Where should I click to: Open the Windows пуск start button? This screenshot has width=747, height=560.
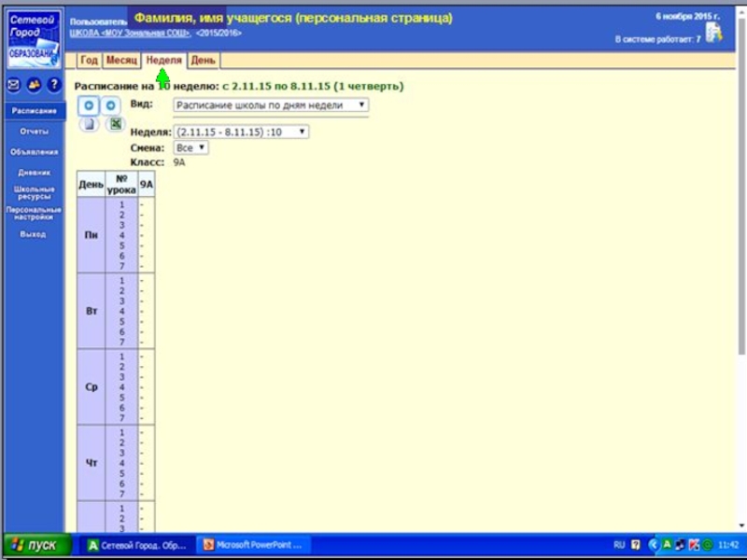(38, 545)
